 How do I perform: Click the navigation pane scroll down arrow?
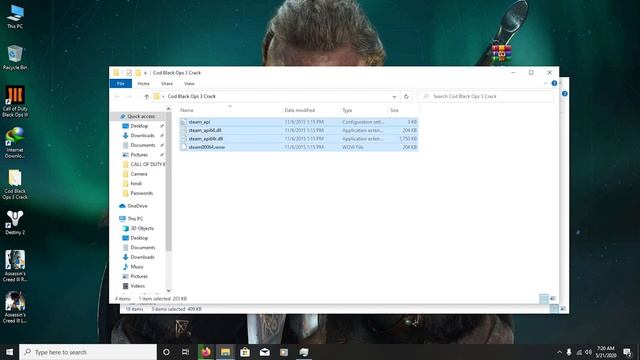(168, 291)
